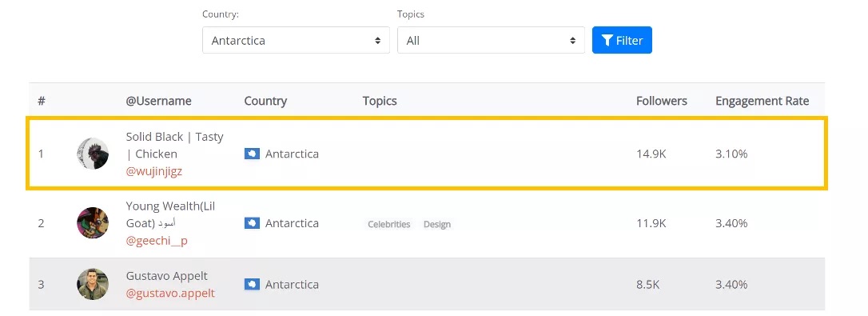
Task: Select the Design topic tag
Action: click(436, 224)
